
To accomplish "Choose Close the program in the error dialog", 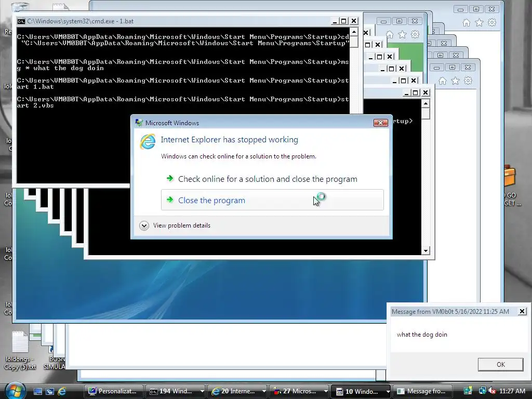I will (272, 200).
